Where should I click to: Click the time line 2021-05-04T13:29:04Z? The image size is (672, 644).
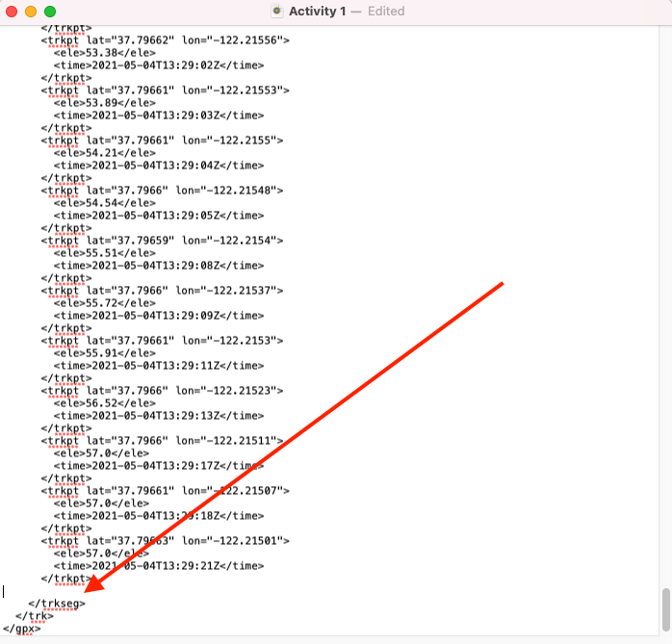tap(159, 166)
